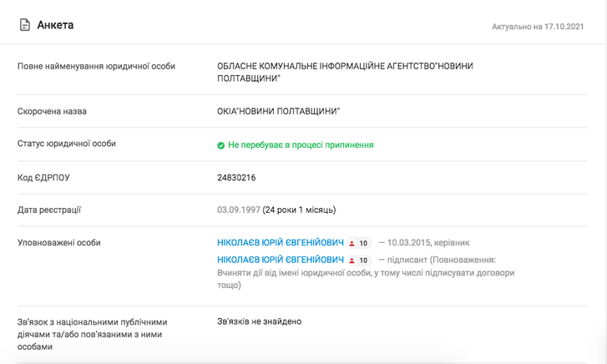Click the Анкета document icon
The width and height of the screenshot is (607, 364).
[25, 25]
